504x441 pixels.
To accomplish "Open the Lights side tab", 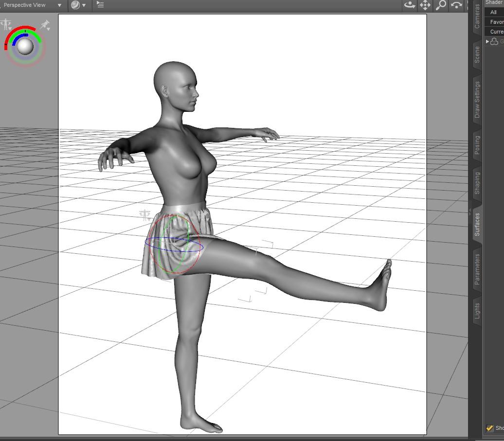I will (477, 311).
